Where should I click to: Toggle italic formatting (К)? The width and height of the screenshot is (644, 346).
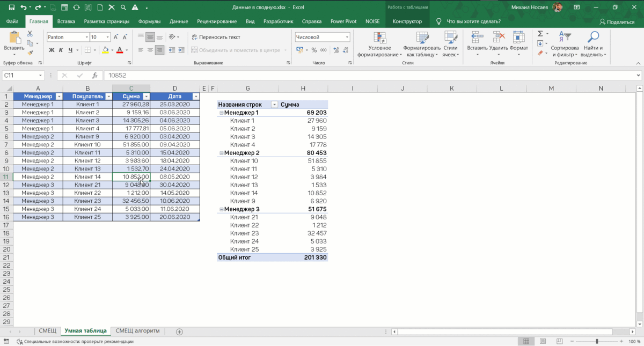click(61, 50)
